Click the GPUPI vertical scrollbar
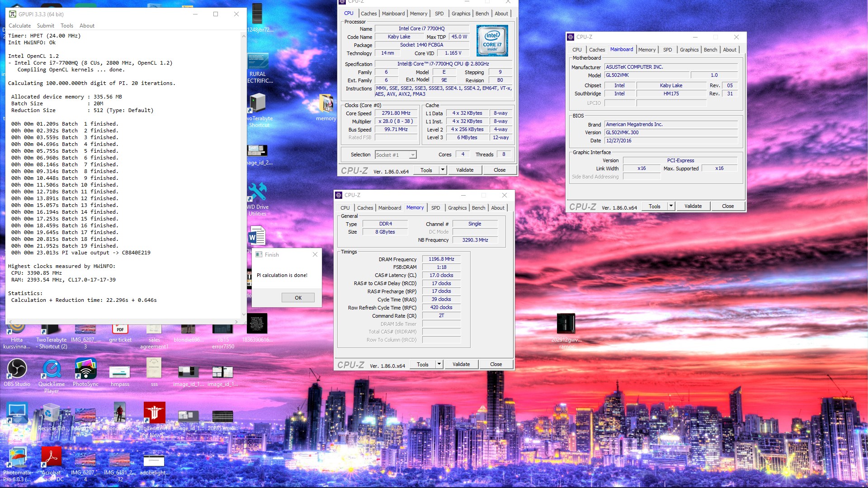The width and height of the screenshot is (868, 488). click(244, 175)
